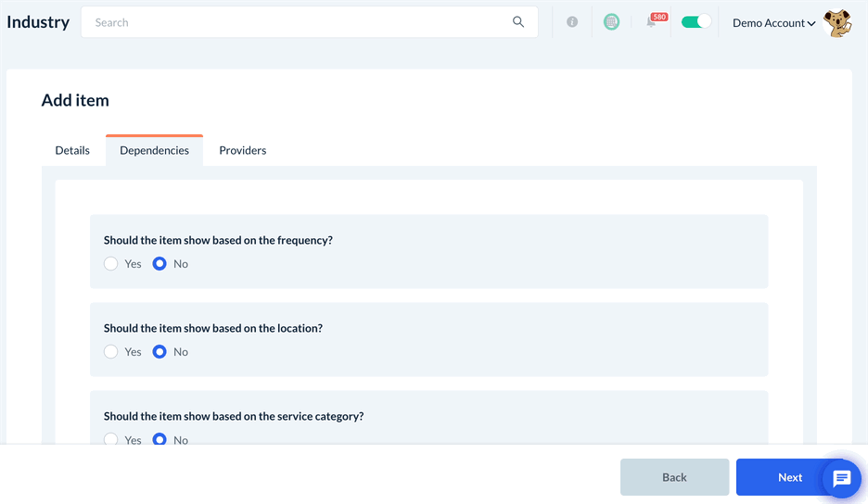Open the green calendar icon
This screenshot has width=868, height=504.
[611, 22]
